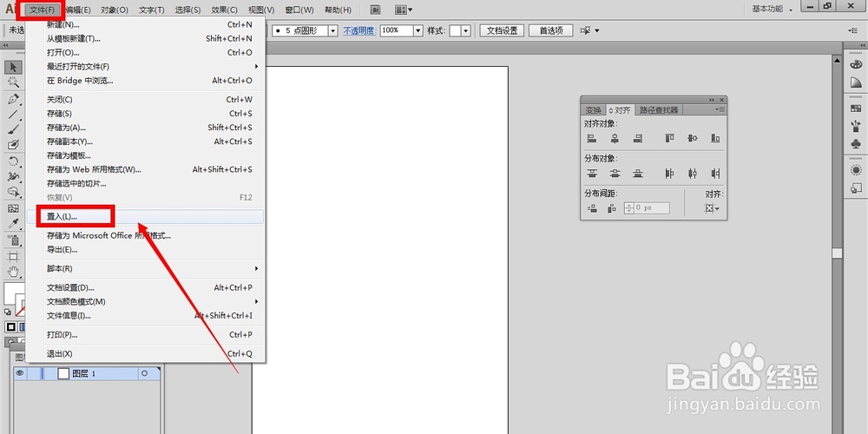The height and width of the screenshot is (434, 868).
Task: Click the 文档设置 button
Action: point(502,31)
